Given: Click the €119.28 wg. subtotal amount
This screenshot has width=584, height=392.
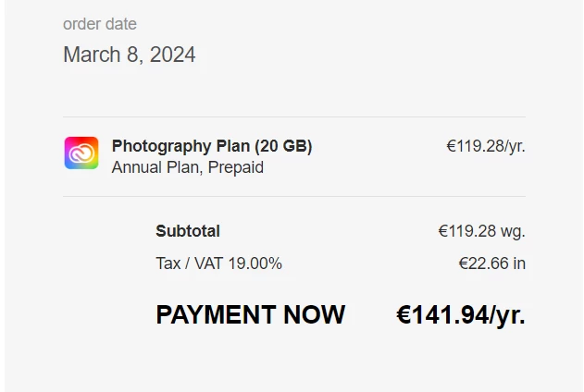Looking at the screenshot, I should 481,231.
